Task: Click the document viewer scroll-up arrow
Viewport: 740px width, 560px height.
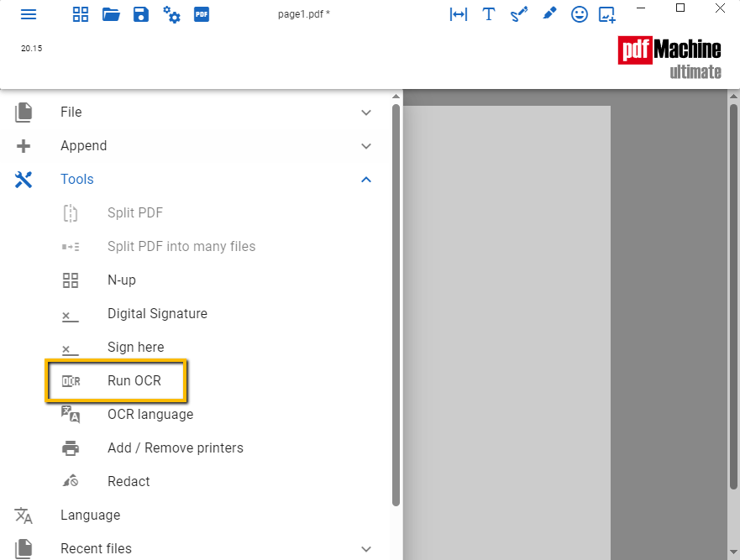Action: 733,97
